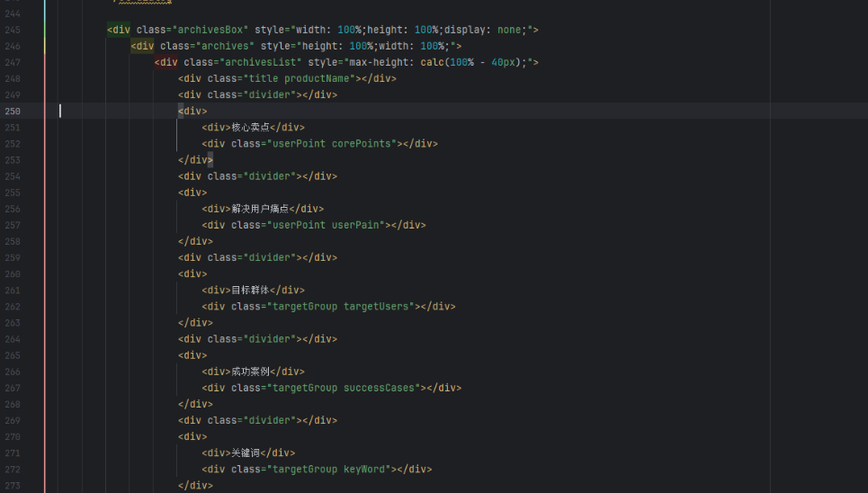868x493 pixels.
Task: Click the closing </div> tag on line 268
Action: click(x=195, y=404)
